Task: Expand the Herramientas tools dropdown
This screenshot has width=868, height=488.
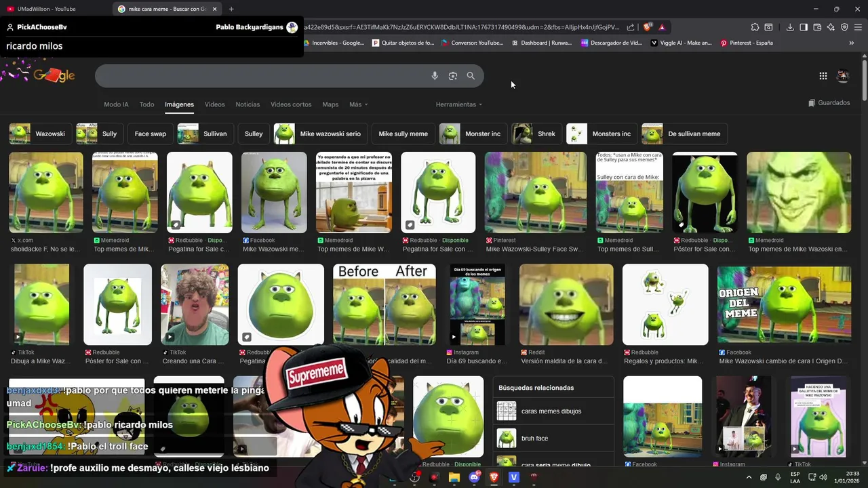Action: (459, 104)
